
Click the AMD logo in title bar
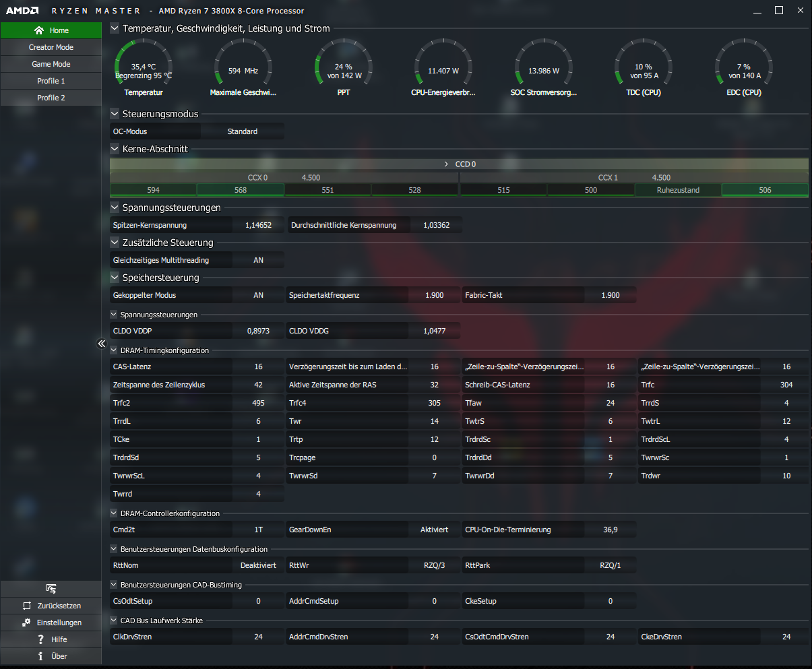22,11
